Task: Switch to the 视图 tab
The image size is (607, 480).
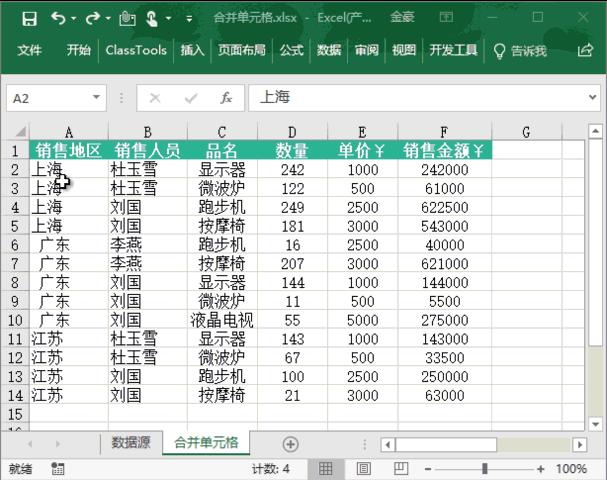Action: click(404, 50)
